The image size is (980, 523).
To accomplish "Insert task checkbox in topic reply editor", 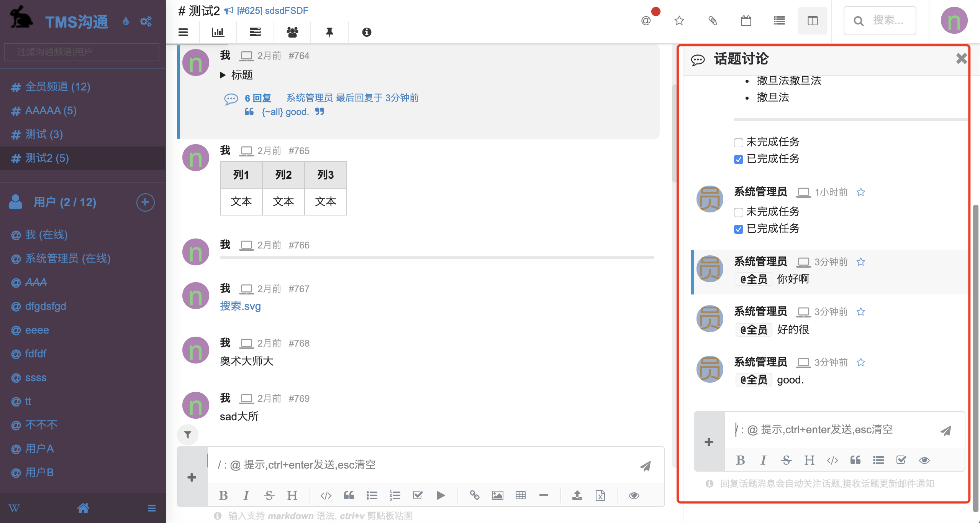I will coord(901,460).
